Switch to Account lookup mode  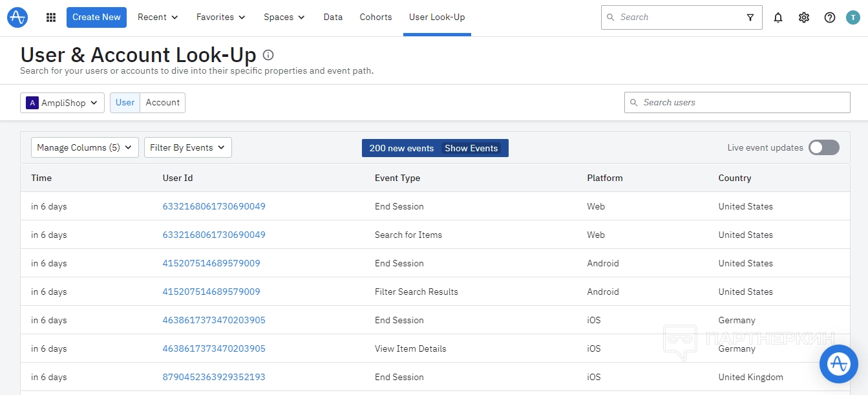[163, 102]
